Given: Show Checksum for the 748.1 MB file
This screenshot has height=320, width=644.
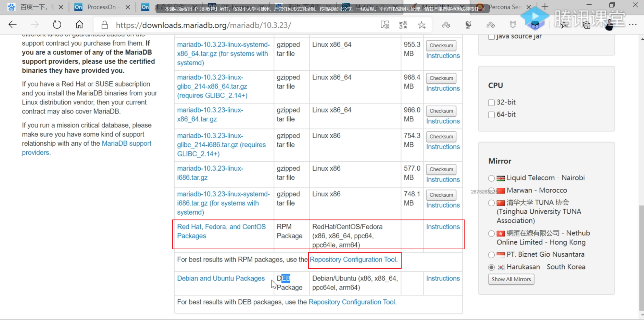Looking at the screenshot, I should tap(441, 195).
